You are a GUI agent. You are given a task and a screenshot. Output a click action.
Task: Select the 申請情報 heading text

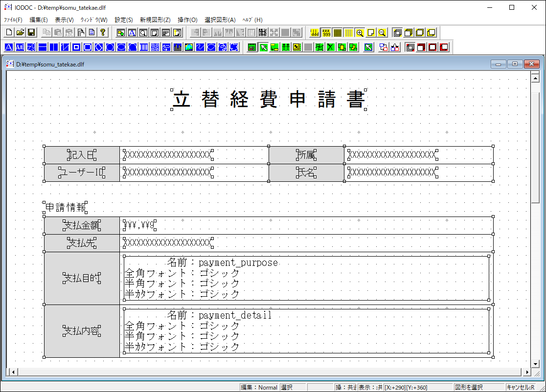[65, 207]
